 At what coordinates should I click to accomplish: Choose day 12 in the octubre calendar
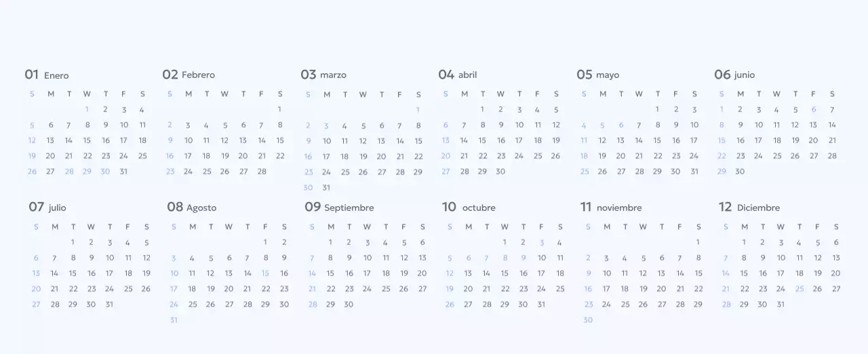click(x=450, y=273)
